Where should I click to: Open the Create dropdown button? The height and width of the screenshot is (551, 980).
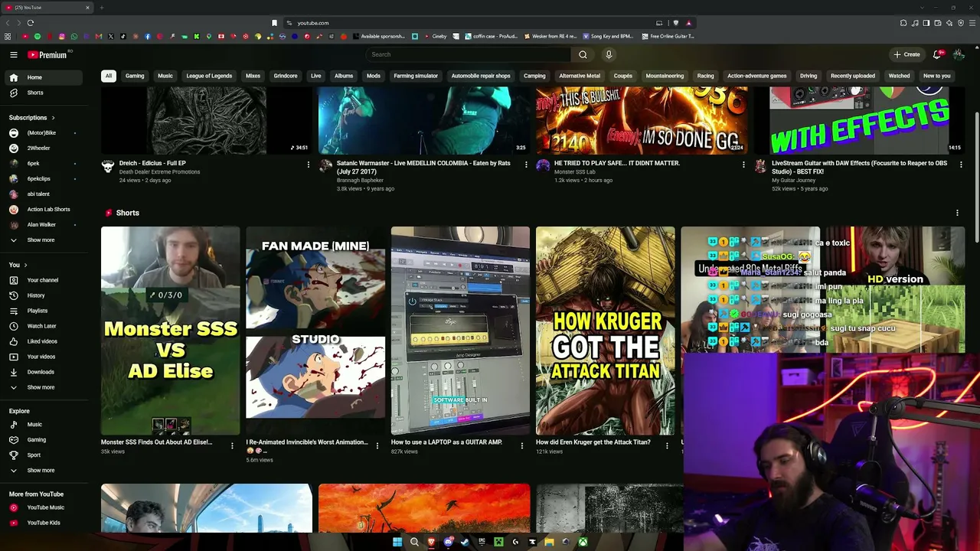click(906, 54)
